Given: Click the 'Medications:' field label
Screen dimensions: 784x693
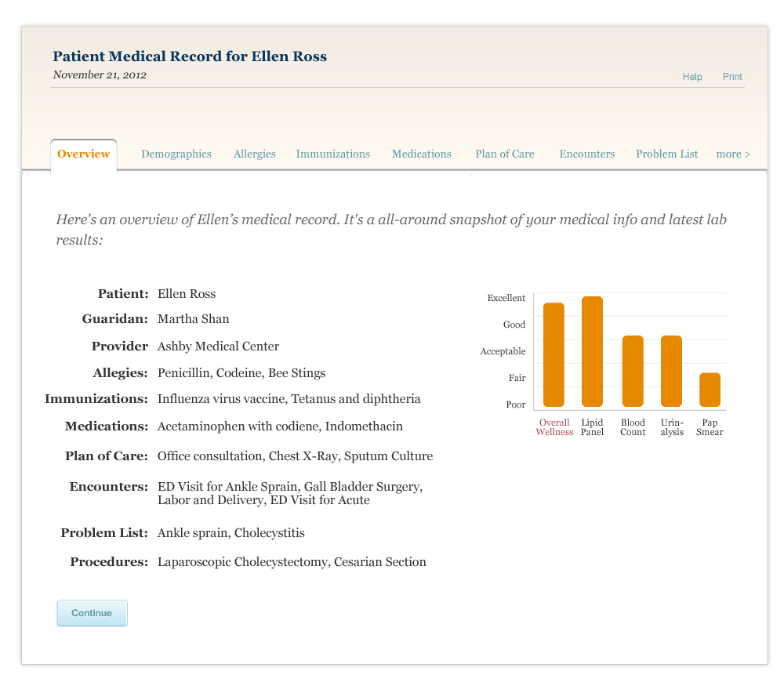Looking at the screenshot, I should tap(107, 426).
